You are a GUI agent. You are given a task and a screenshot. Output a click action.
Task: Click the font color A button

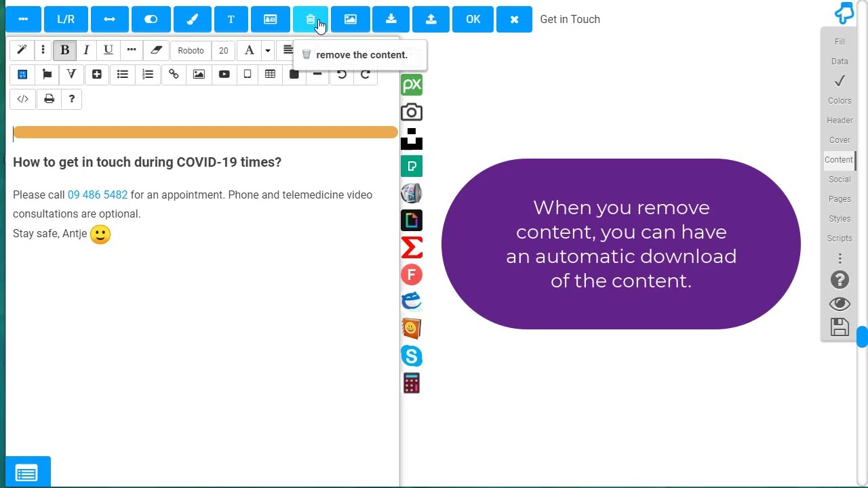(x=249, y=50)
